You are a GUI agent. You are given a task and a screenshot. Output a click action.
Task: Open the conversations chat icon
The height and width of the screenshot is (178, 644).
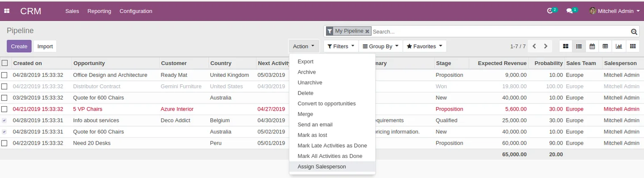pyautogui.click(x=569, y=11)
